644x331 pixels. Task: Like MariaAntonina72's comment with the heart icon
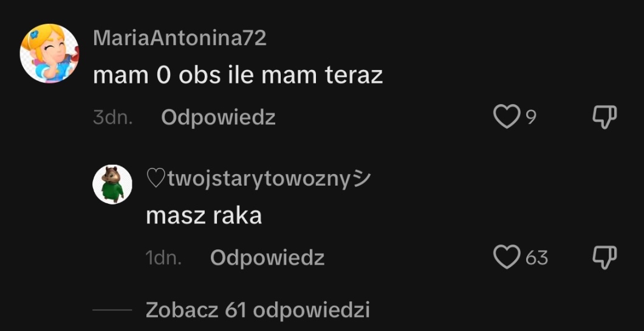(x=507, y=117)
